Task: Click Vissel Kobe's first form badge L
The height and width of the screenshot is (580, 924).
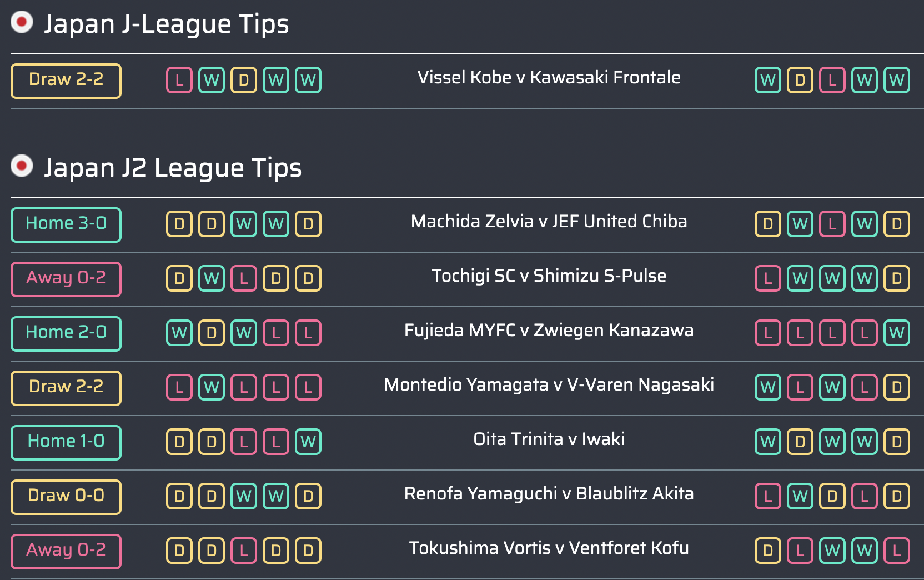Action: [179, 80]
